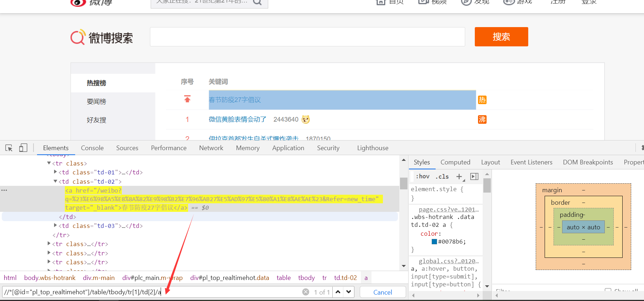The width and height of the screenshot is (644, 301).
Task: Open the Performance tab
Action: pos(169,148)
